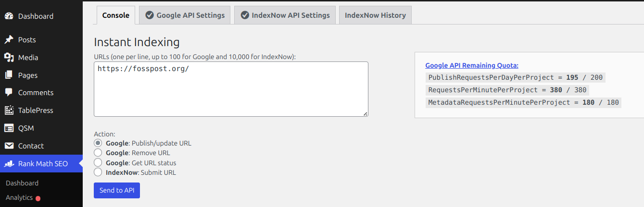Click the QSM quiz icon
This screenshot has height=207, width=644.
pyautogui.click(x=9, y=128)
